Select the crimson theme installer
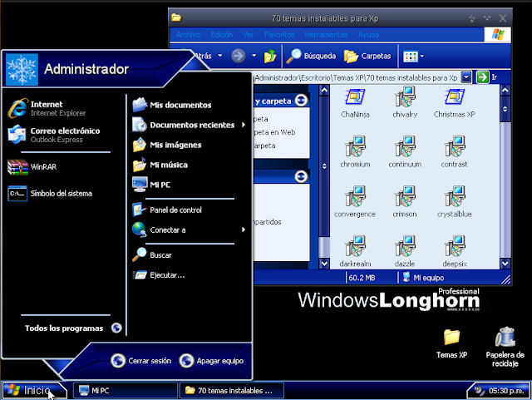The width and height of the screenshot is (532, 400). [405, 202]
